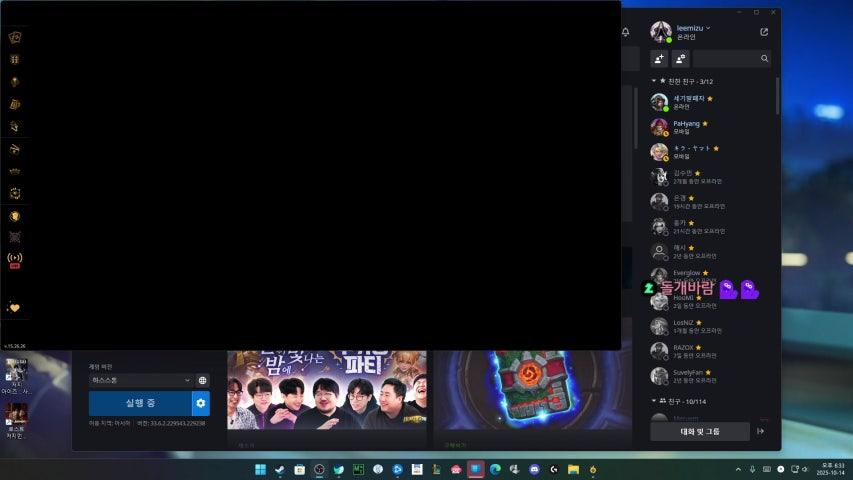Click the microphone tray icon
853x480 pixels.
point(752,469)
